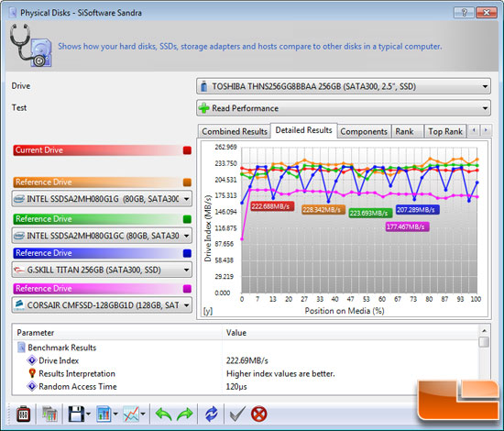Open the bar chart options dropdown arrow
Image resolution: width=504 pixels, height=431 pixels.
click(x=115, y=414)
